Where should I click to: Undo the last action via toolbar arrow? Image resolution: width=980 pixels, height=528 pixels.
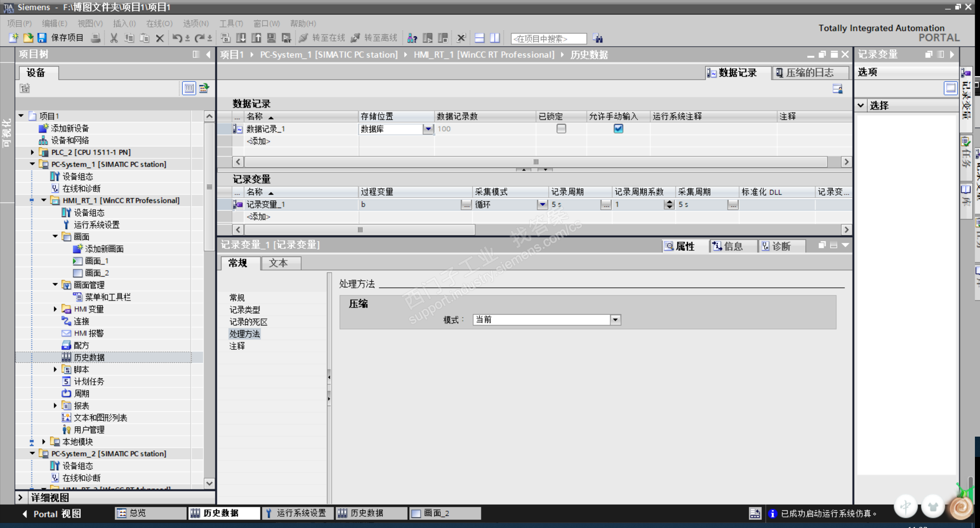point(177,38)
